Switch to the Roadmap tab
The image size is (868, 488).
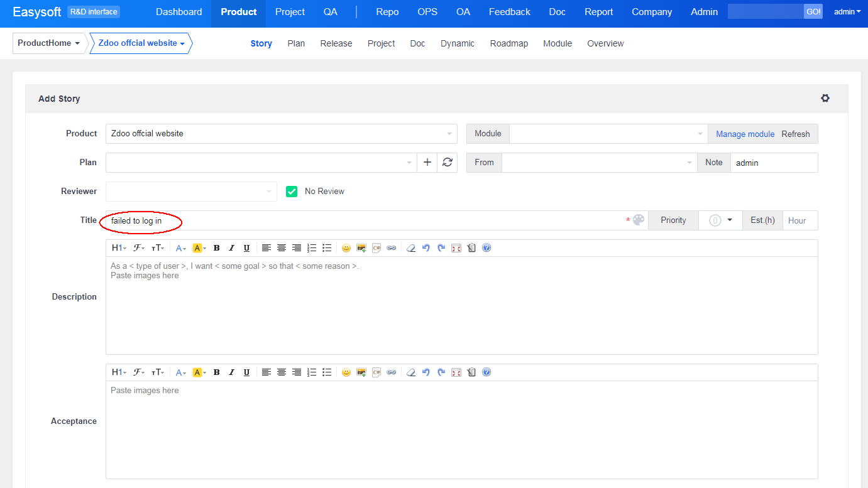[x=508, y=43]
